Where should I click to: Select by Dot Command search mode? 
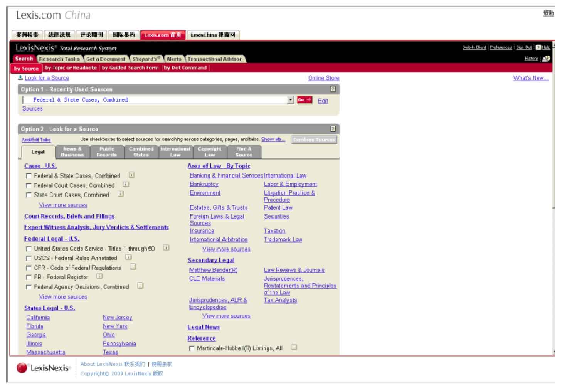tap(185, 68)
